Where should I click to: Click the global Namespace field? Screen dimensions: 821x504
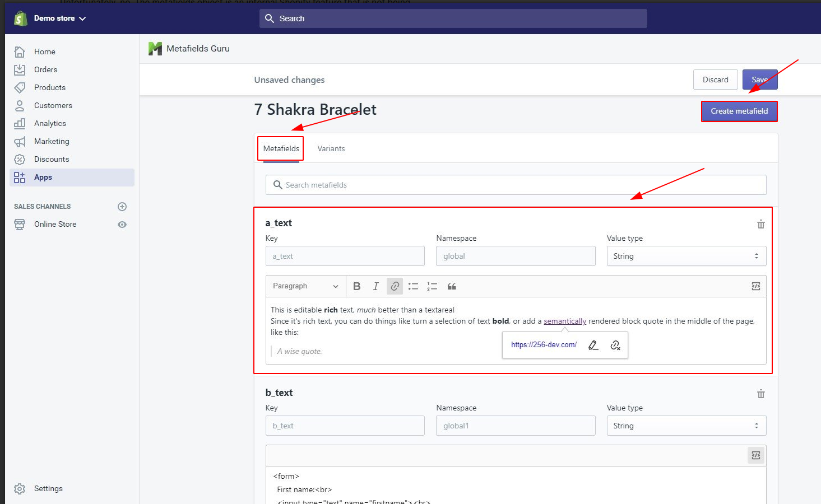[x=516, y=256]
